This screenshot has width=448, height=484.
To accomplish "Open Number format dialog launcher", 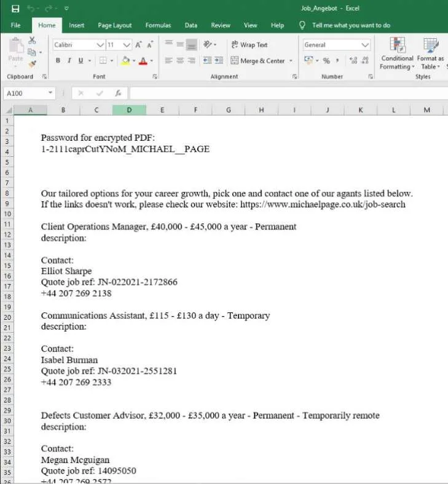I will pos(370,76).
